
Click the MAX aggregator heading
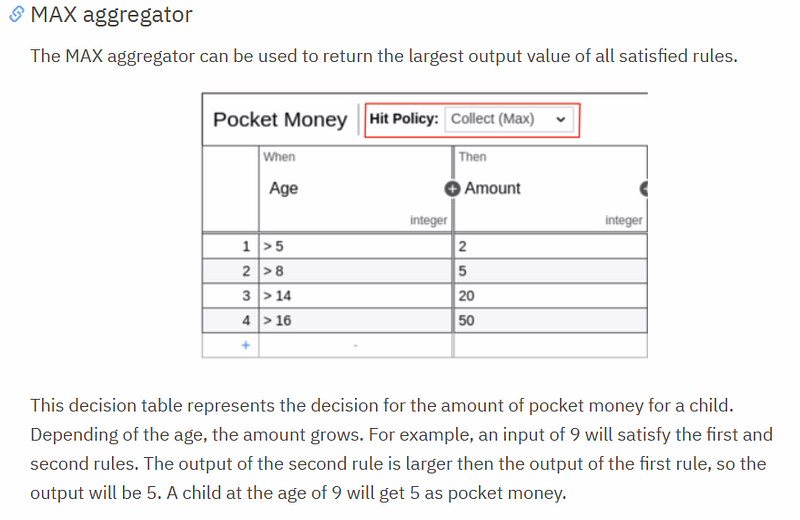111,14
